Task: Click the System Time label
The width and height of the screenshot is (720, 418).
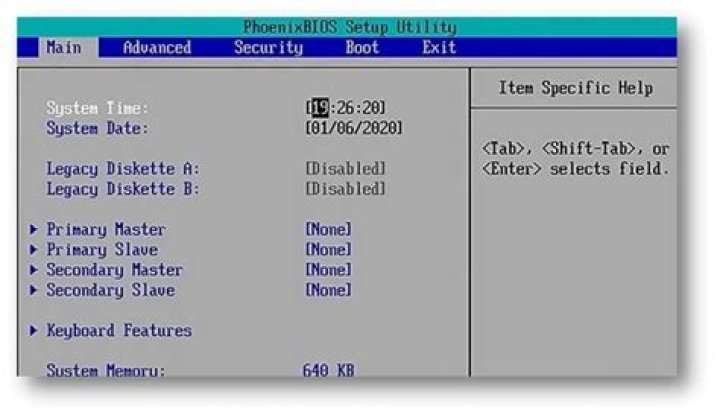Action: click(x=97, y=108)
